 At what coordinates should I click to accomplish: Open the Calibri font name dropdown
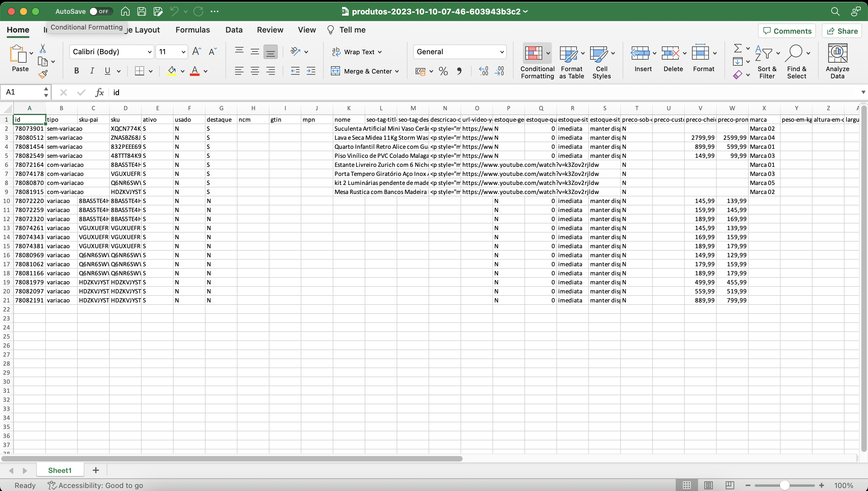click(149, 52)
